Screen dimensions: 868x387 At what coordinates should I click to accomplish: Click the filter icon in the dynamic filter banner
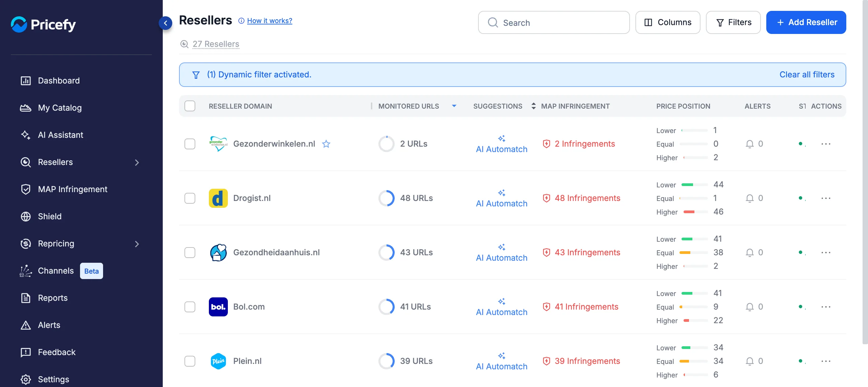pos(196,75)
